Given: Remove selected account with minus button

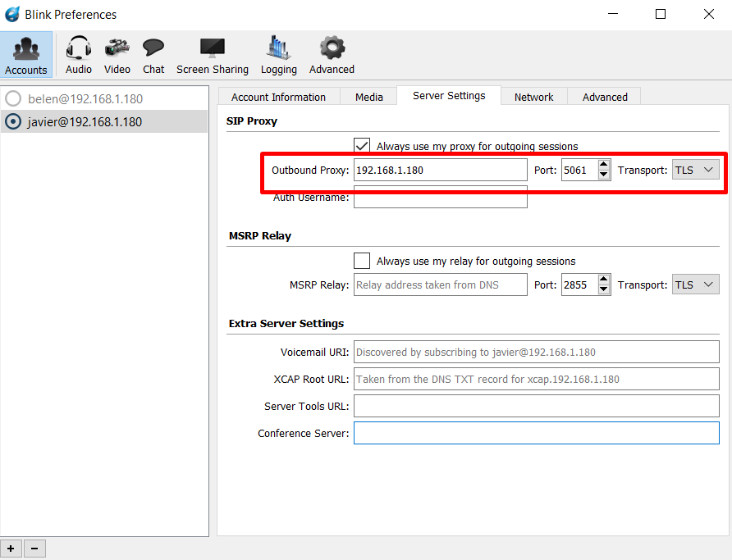Looking at the screenshot, I should click(34, 549).
